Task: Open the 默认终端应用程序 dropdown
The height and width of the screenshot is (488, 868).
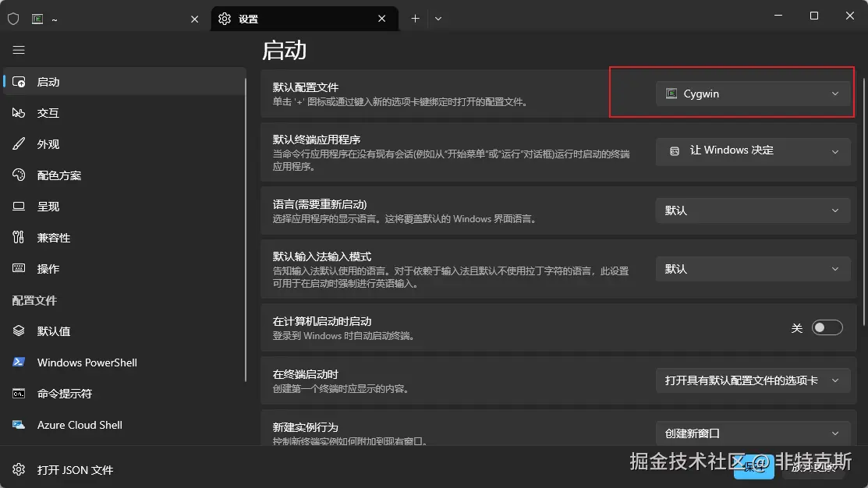Action: [x=753, y=151]
